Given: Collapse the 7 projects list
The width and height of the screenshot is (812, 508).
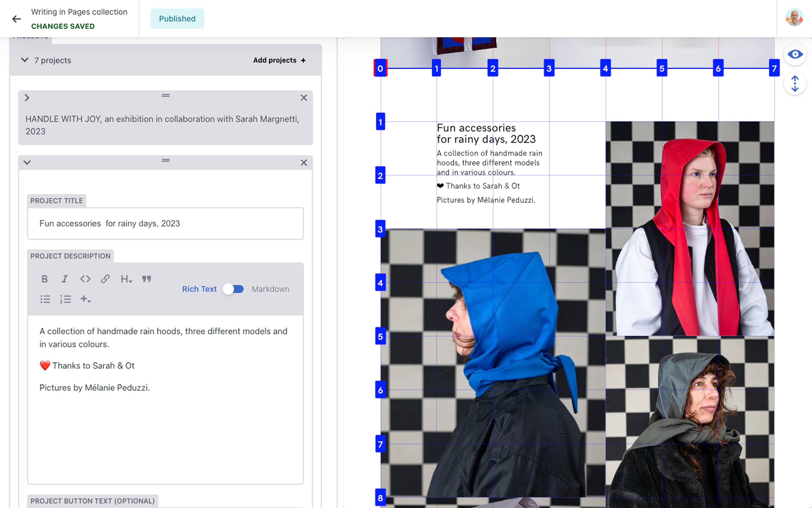Looking at the screenshot, I should tap(25, 60).
